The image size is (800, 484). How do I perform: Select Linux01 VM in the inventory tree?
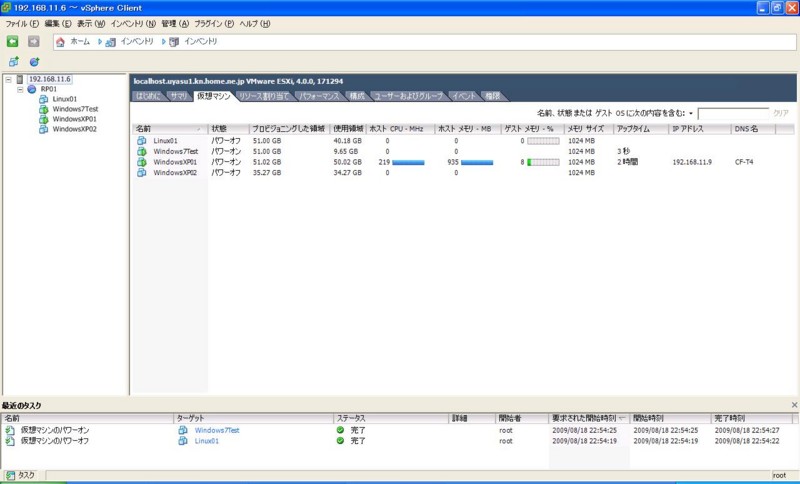tap(64, 99)
